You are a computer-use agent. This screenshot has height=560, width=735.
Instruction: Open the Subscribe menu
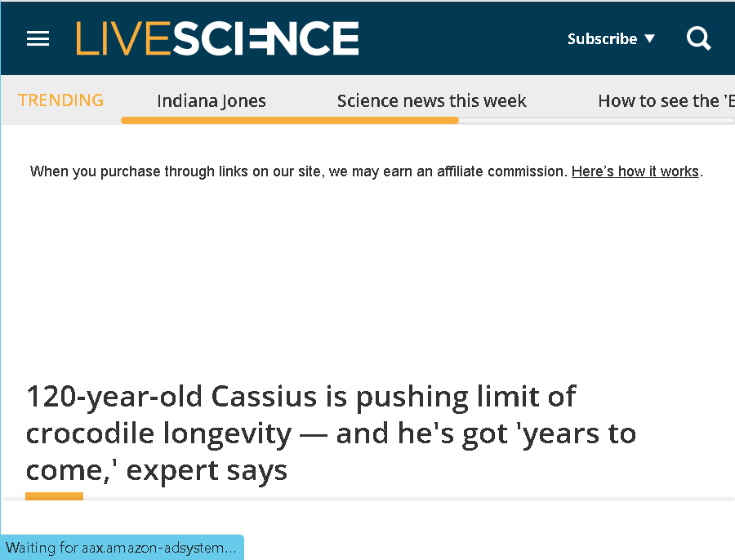[611, 38]
